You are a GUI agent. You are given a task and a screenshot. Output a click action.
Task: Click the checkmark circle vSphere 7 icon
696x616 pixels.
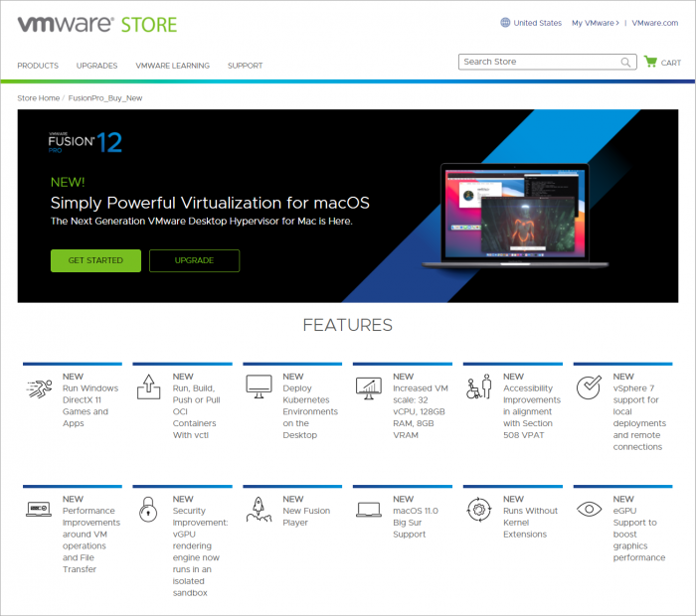tap(589, 387)
